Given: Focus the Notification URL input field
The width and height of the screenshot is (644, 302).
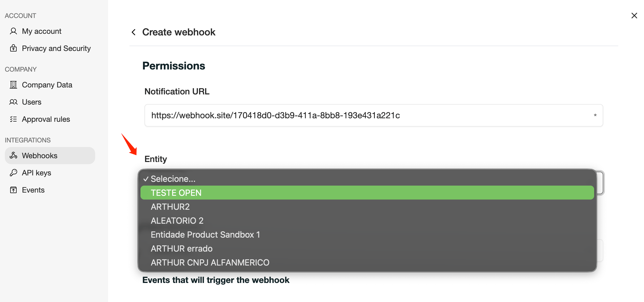Looking at the screenshot, I should [373, 115].
